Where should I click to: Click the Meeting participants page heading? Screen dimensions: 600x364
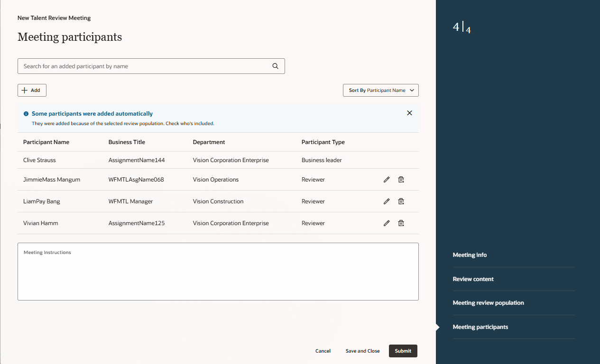[x=70, y=37]
